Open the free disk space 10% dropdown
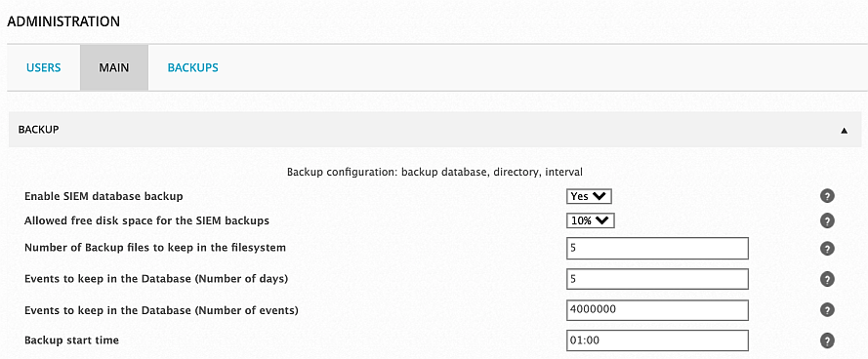 pyautogui.click(x=591, y=220)
